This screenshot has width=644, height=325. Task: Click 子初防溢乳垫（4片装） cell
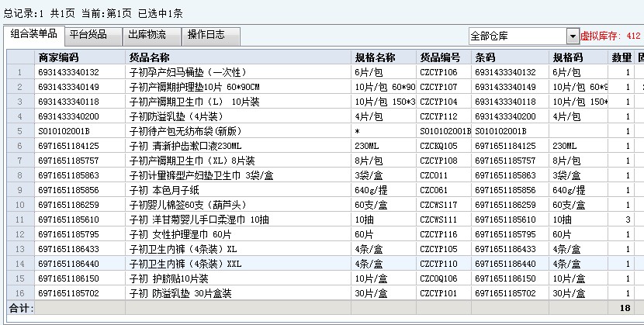pos(237,116)
